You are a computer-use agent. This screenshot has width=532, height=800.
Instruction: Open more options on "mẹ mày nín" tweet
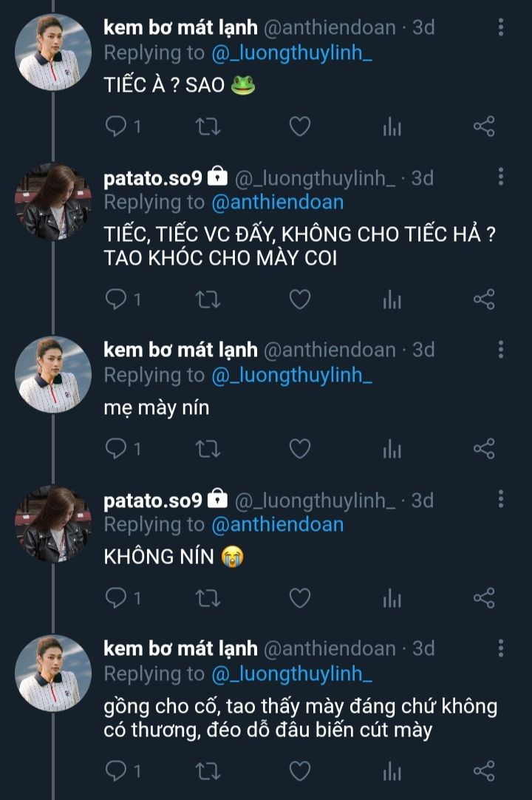501,349
